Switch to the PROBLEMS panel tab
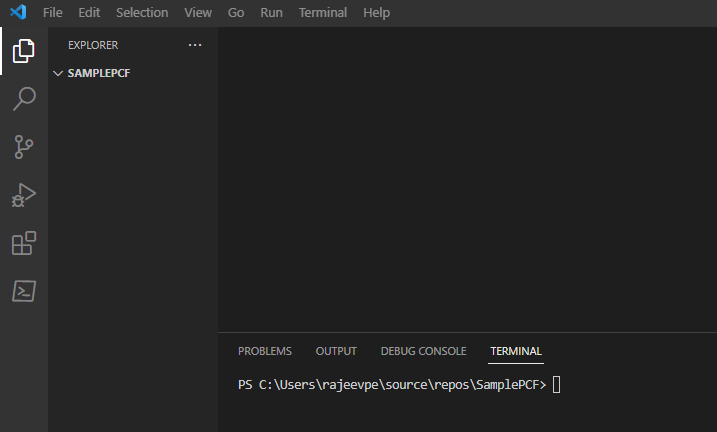717x432 pixels. [x=265, y=351]
